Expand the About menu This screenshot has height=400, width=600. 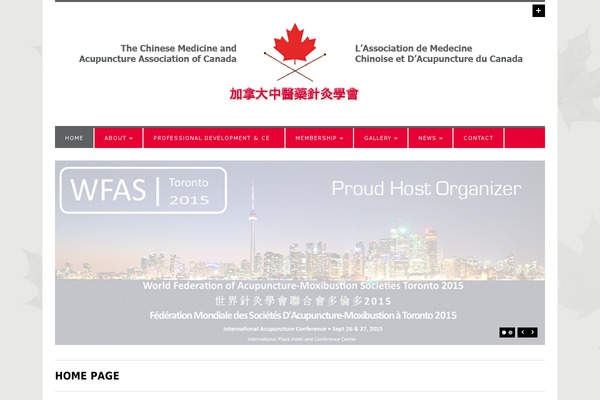tap(119, 138)
